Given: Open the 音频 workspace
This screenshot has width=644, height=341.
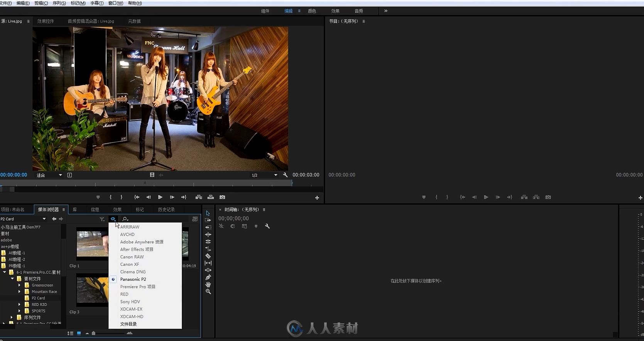Looking at the screenshot, I should 358,11.
